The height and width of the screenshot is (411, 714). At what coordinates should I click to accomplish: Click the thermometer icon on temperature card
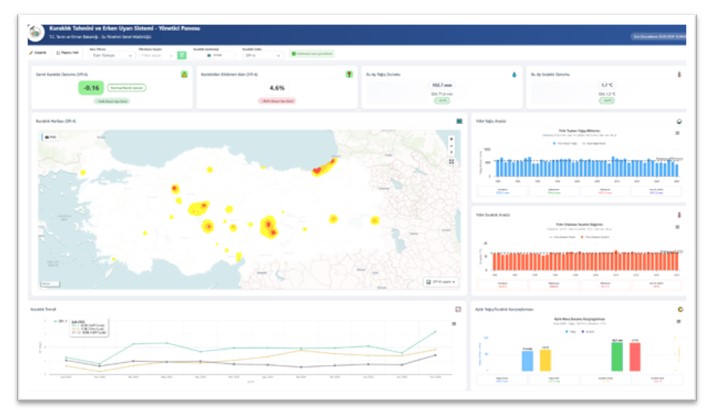680,73
